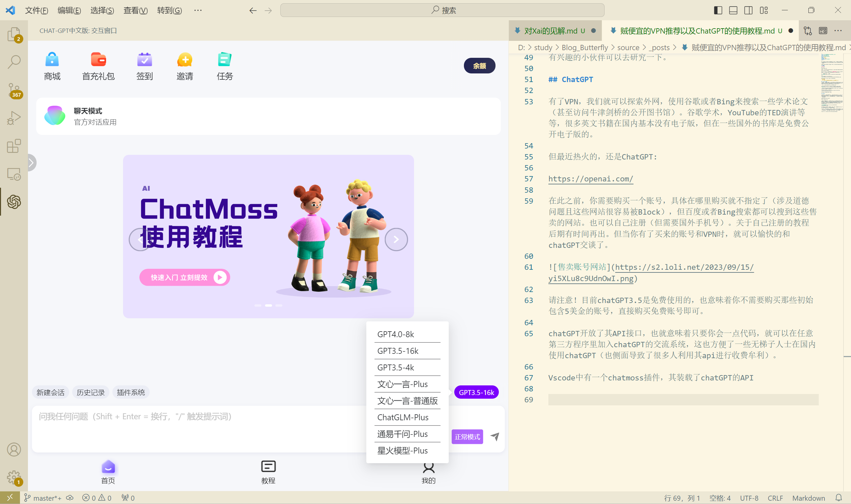Change language mode Markdown in status bar

(x=808, y=498)
